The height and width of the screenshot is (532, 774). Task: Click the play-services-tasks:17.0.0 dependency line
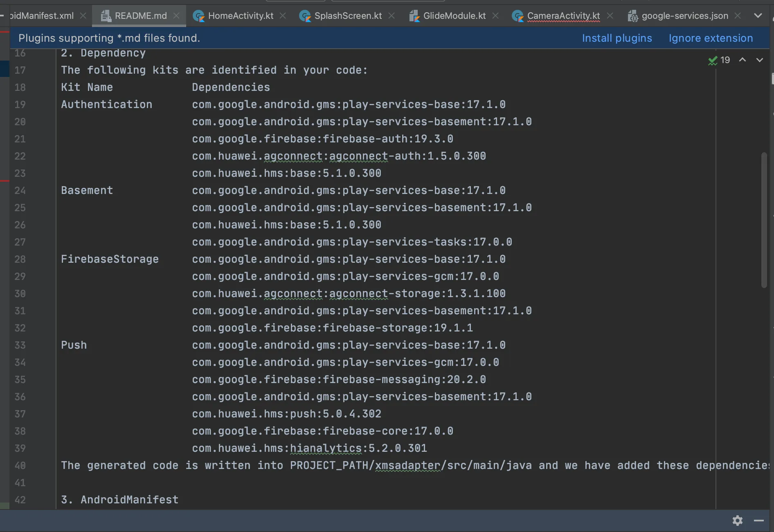(352, 242)
